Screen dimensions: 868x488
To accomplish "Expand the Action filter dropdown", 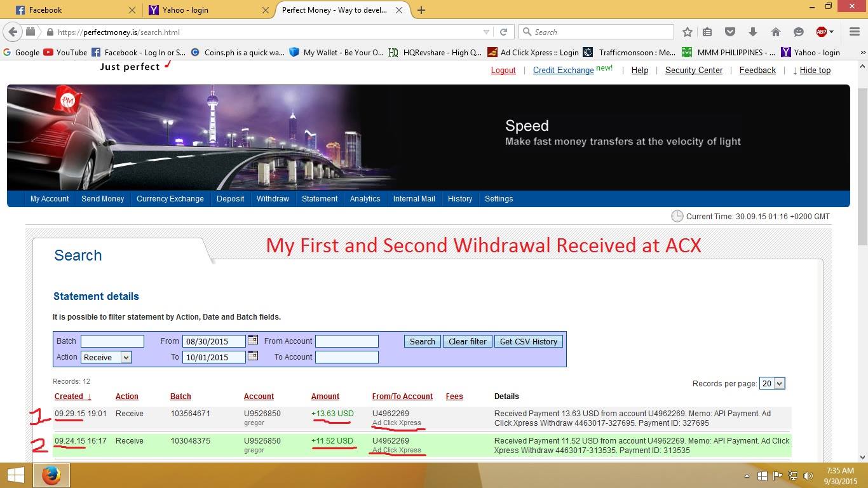I will [x=106, y=357].
